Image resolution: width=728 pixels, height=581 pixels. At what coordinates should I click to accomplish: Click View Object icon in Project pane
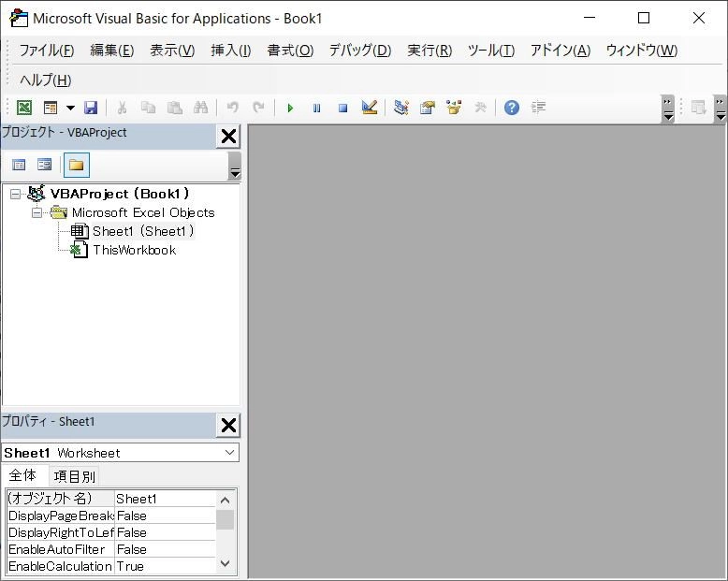point(45,165)
